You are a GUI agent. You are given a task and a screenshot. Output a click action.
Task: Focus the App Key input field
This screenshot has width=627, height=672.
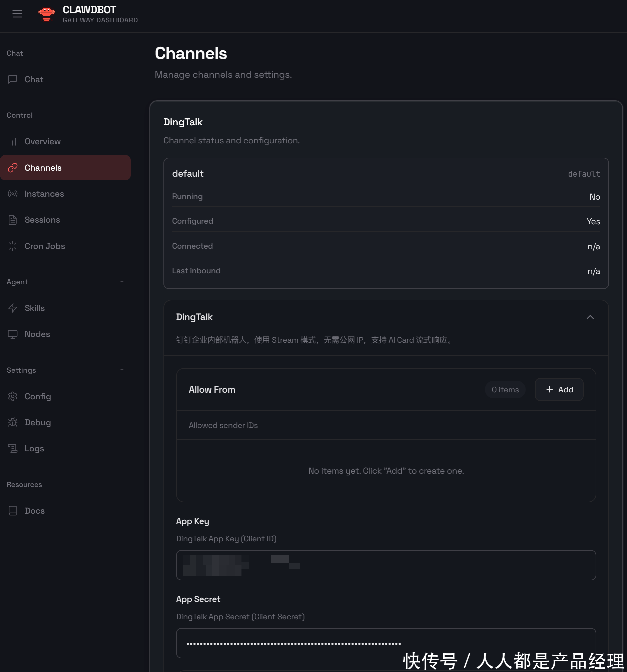point(386,565)
